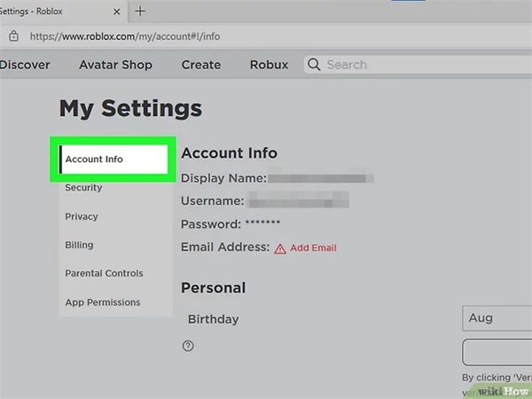532x399 pixels.
Task: Go to Avatar Shop
Action: coord(115,65)
